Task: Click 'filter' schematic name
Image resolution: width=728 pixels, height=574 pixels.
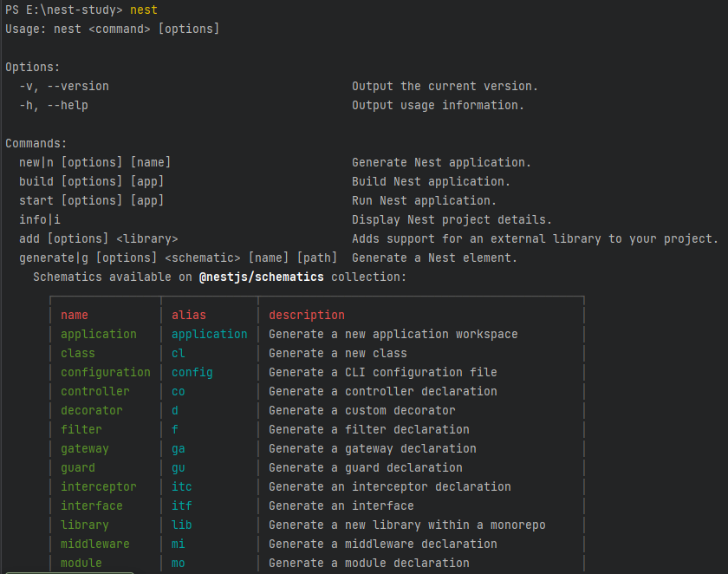Action: click(x=81, y=429)
